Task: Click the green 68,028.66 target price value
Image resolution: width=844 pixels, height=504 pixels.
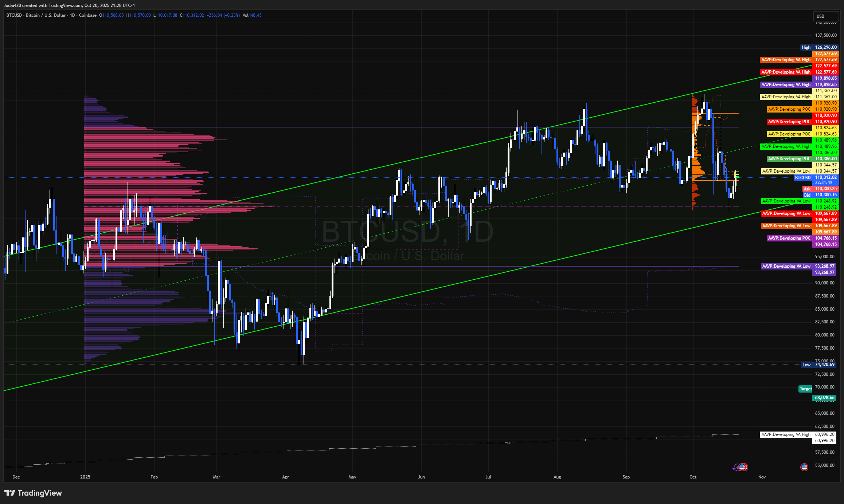Action: (824, 398)
